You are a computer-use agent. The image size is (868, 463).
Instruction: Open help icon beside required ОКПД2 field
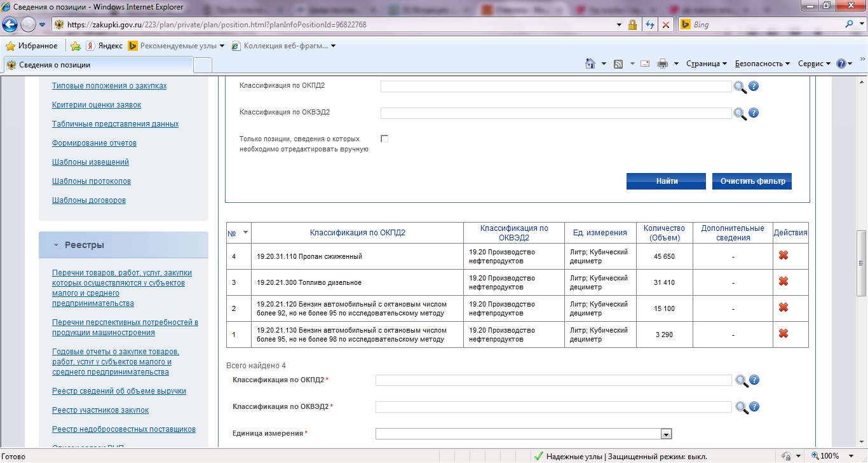point(754,380)
